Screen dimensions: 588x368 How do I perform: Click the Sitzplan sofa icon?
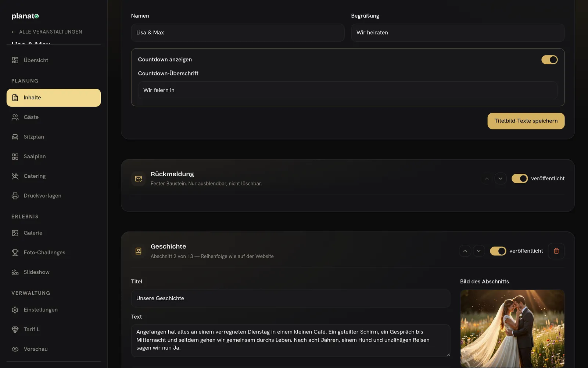(x=15, y=137)
